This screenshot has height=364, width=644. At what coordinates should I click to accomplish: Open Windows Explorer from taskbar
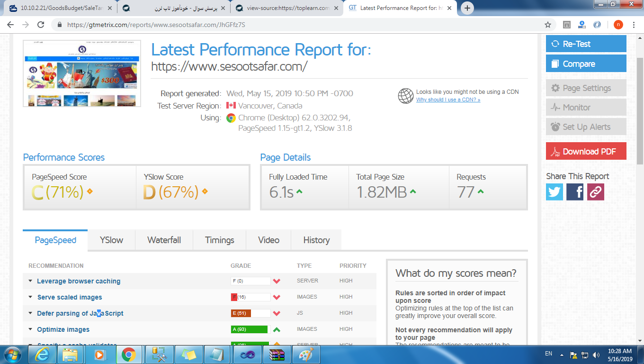click(x=71, y=355)
